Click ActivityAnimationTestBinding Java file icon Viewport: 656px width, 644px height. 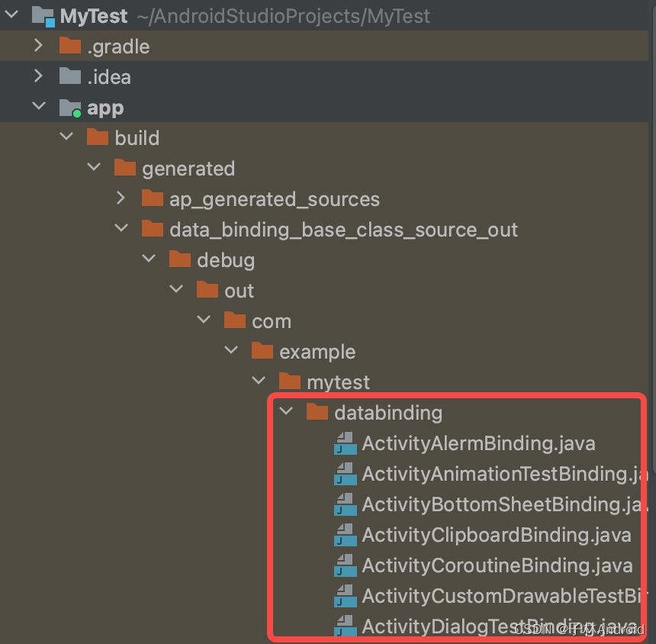(346, 474)
